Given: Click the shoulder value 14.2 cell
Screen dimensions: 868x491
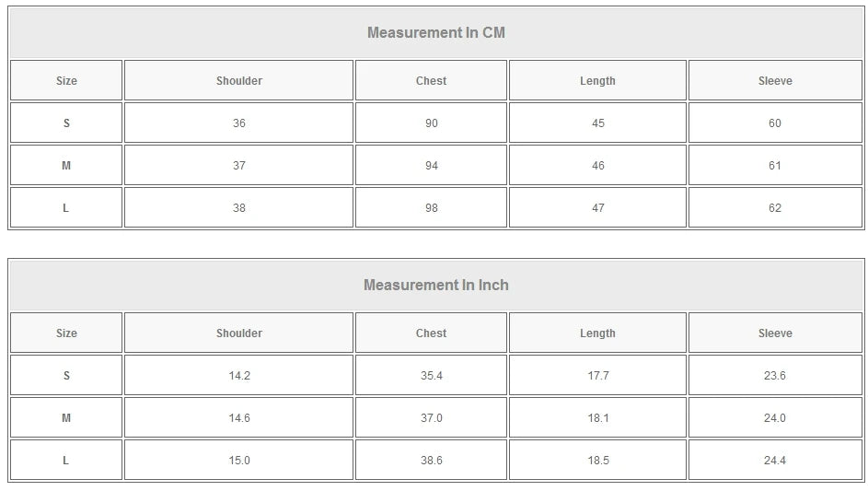Looking at the screenshot, I should click(x=239, y=376).
